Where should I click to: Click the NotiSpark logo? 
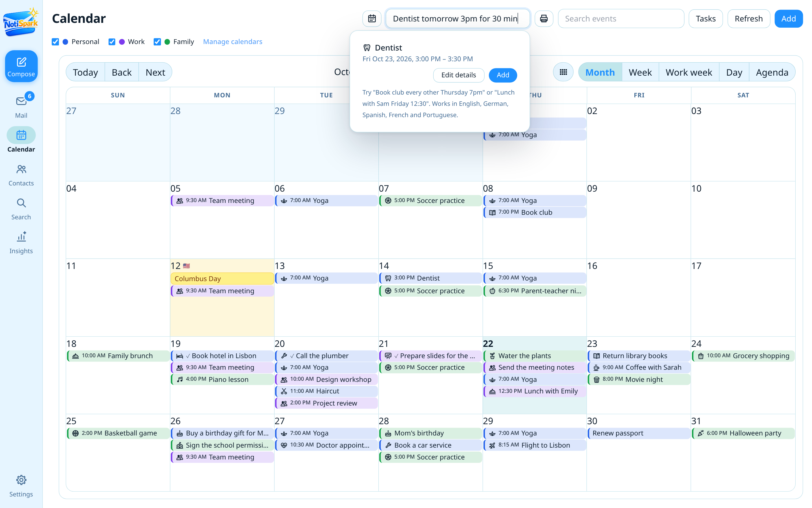pyautogui.click(x=21, y=22)
